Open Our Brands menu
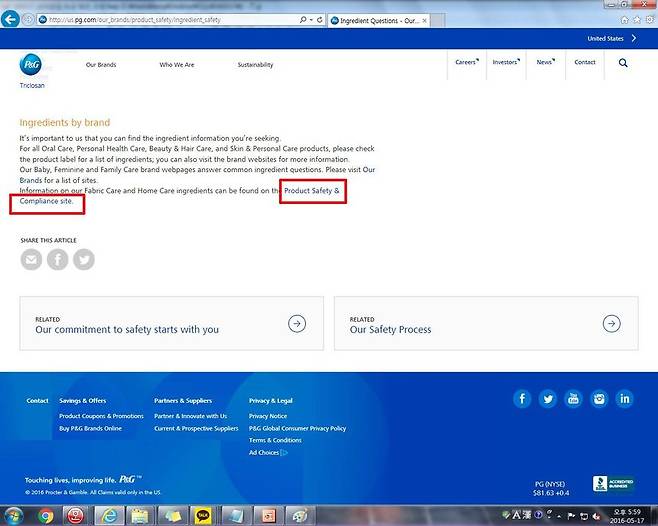Image resolution: width=658 pixels, height=526 pixels. pyautogui.click(x=101, y=65)
